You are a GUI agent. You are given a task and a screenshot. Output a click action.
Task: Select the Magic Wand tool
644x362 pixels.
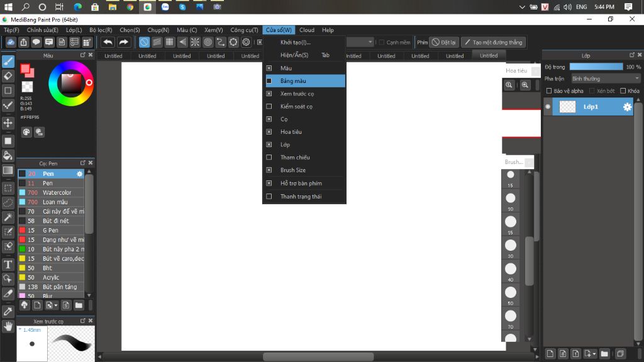tap(8, 217)
